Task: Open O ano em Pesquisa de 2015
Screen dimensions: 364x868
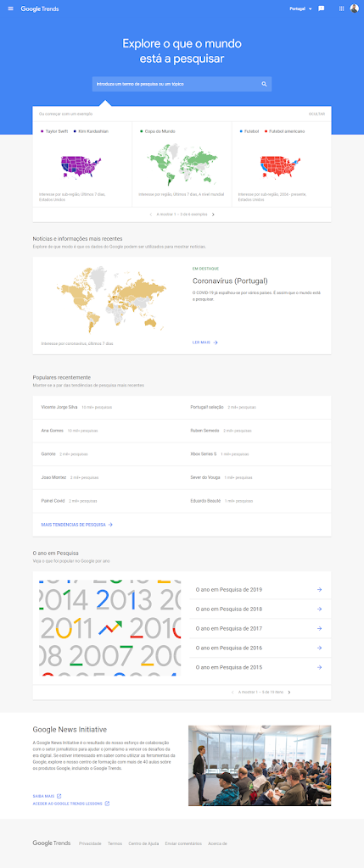Action: (x=260, y=667)
